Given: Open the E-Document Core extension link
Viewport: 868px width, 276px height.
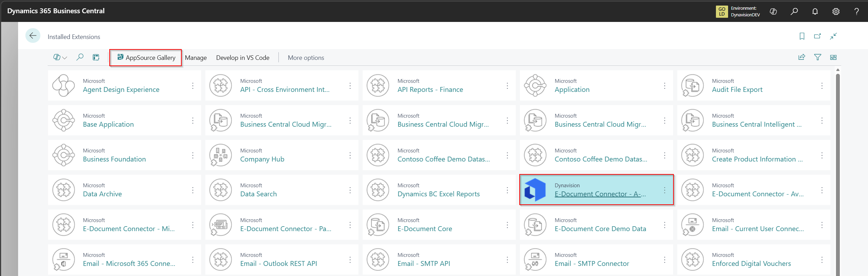Looking at the screenshot, I should click(425, 229).
